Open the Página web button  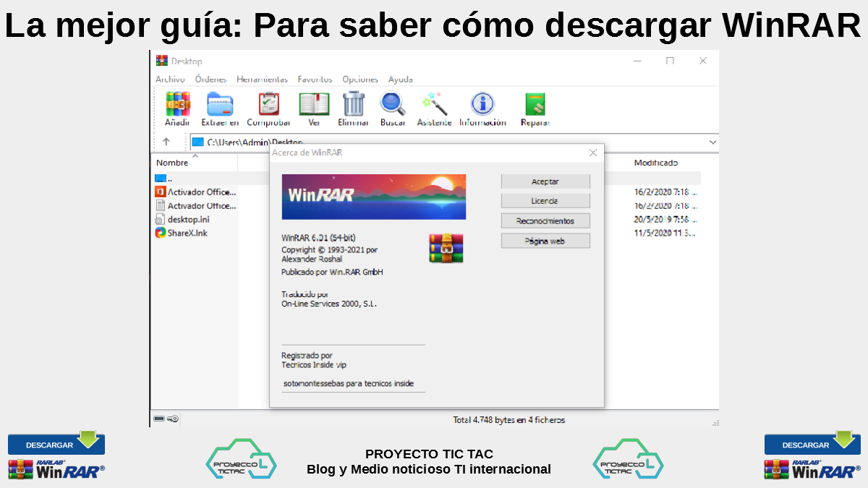(x=545, y=241)
